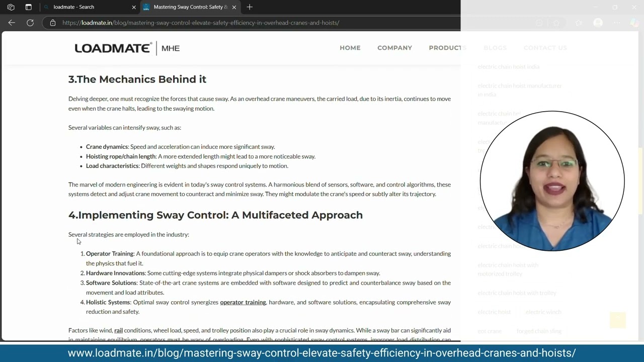Image resolution: width=644 pixels, height=362 pixels.
Task: Click the Loadmate MHE logo
Action: click(127, 48)
